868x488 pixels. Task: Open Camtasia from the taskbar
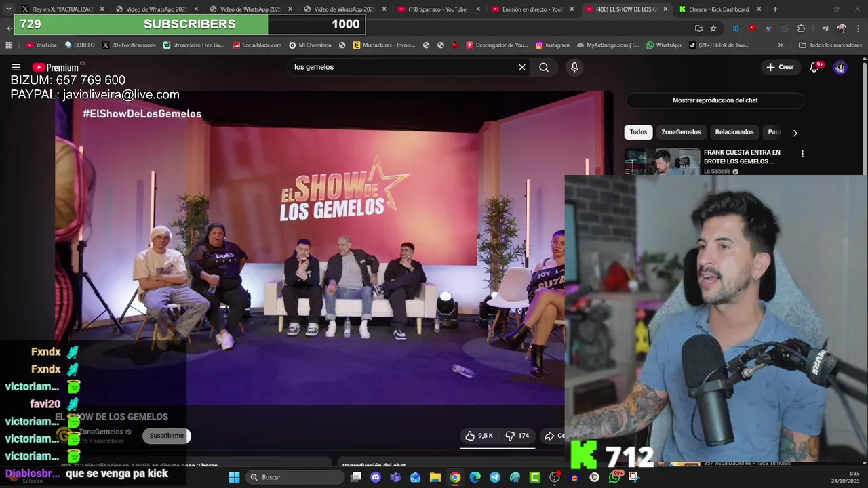(535, 477)
